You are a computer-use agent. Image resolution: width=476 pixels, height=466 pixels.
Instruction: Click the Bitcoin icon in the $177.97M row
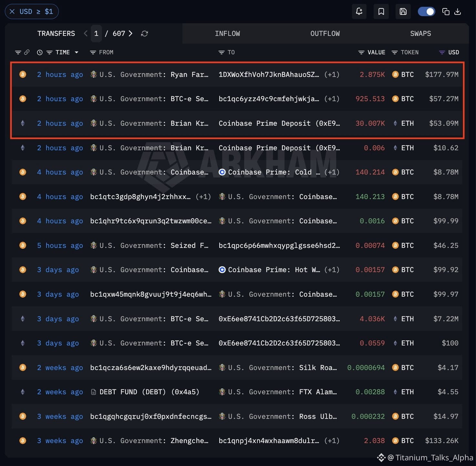pos(395,74)
